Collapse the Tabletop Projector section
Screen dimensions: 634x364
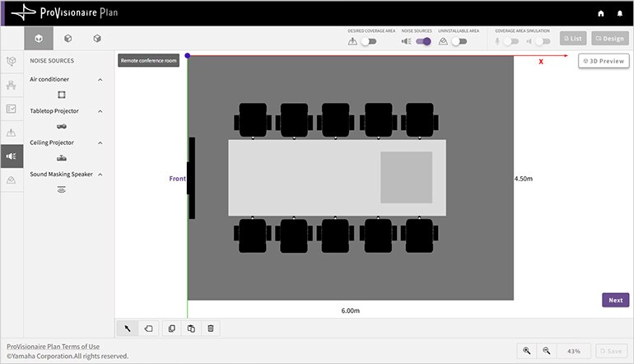tap(100, 111)
